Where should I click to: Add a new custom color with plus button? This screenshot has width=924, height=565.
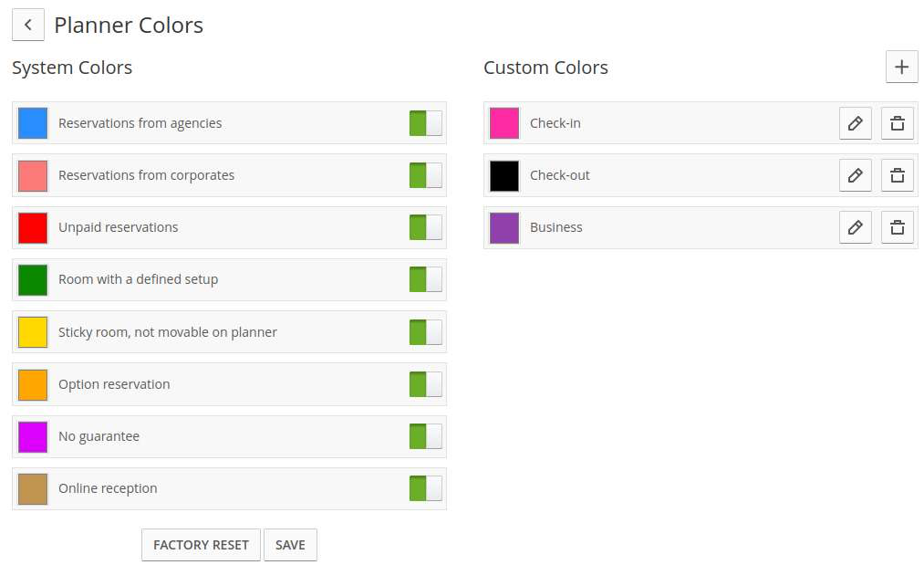click(x=901, y=67)
